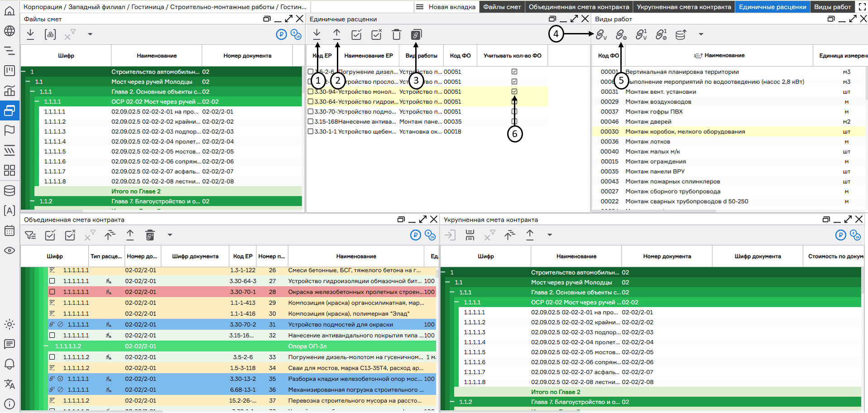Click the Наименование ЕР column header
The width and height of the screenshot is (868, 413).
point(368,56)
